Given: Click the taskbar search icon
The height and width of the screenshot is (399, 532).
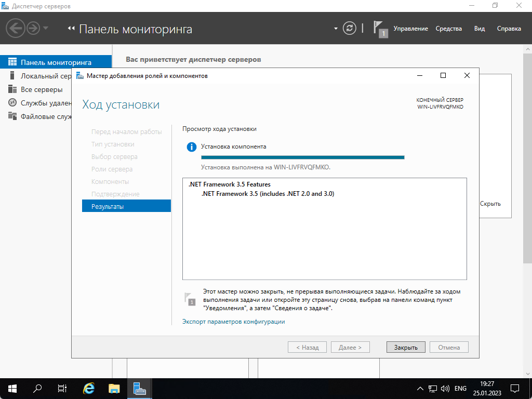Looking at the screenshot, I should pyautogui.click(x=37, y=389).
